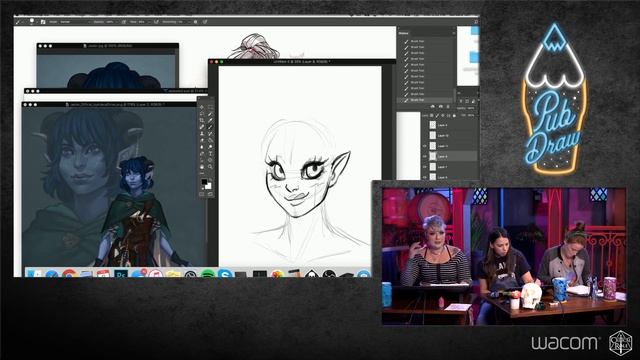Select the Spot Healing Brush tool

point(202,127)
